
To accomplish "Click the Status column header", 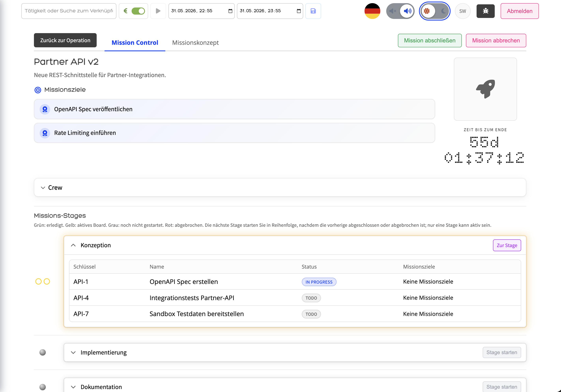I will [309, 267].
